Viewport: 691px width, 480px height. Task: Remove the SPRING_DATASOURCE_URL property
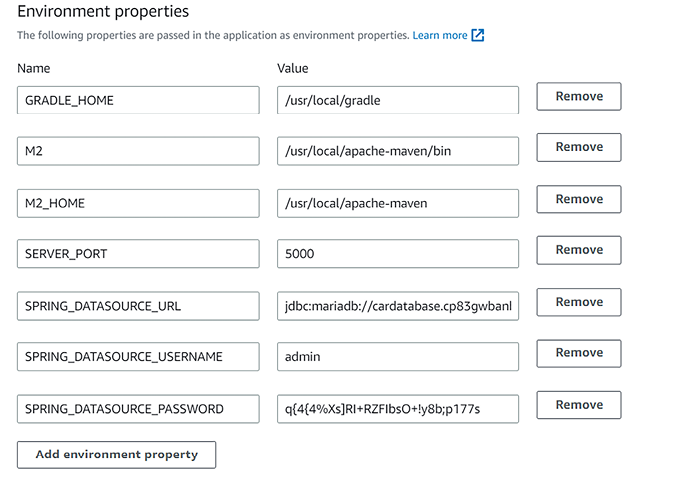pyautogui.click(x=579, y=302)
